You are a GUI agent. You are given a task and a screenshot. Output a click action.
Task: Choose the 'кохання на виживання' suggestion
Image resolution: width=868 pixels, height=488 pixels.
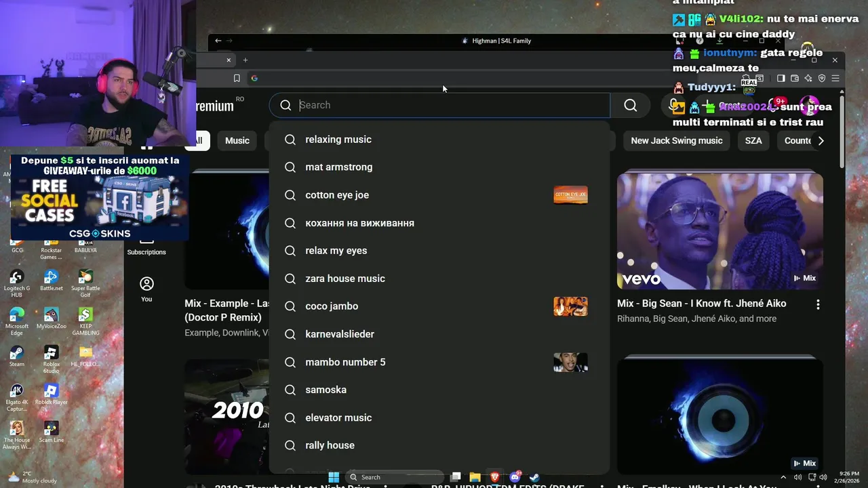pos(439,222)
